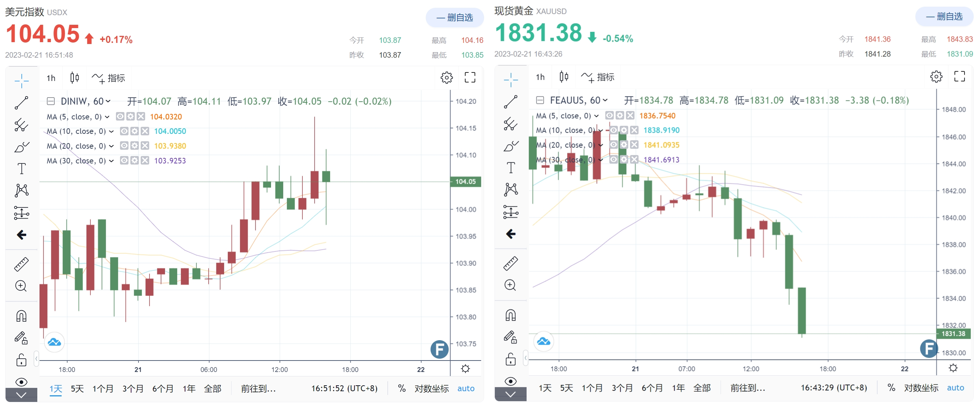Click 删自选 button for USDX

click(454, 17)
